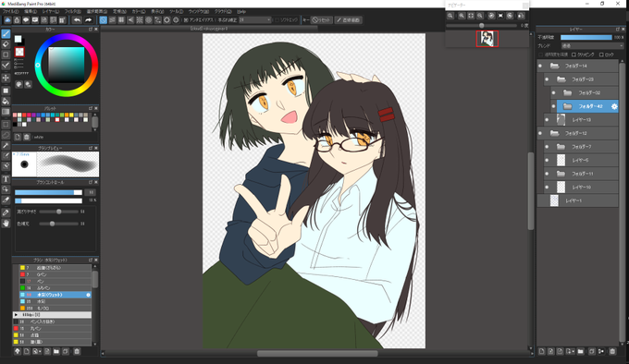The image size is (629, 364).
Task: Enable the grid (crisscross) snap guide
Action: pos(121,19)
